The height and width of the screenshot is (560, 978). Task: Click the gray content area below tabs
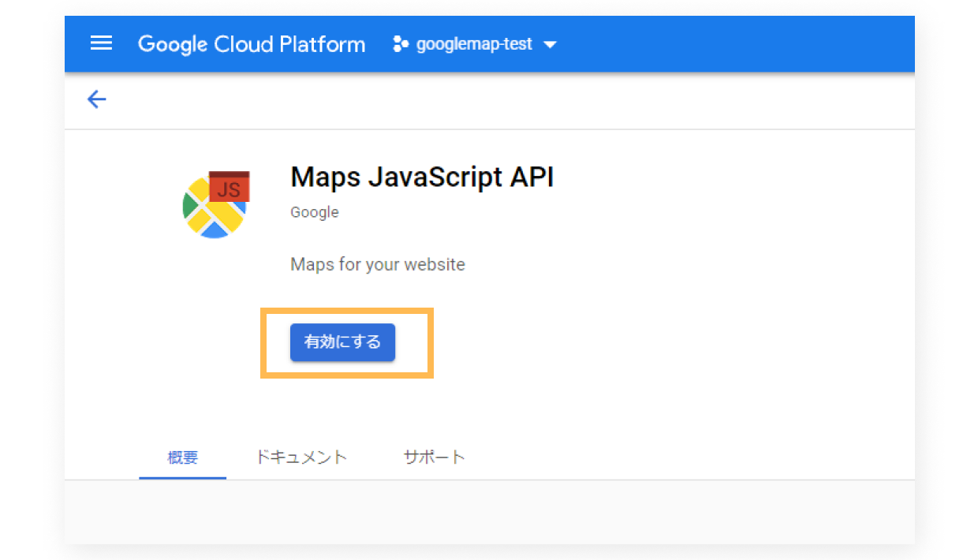click(x=489, y=511)
